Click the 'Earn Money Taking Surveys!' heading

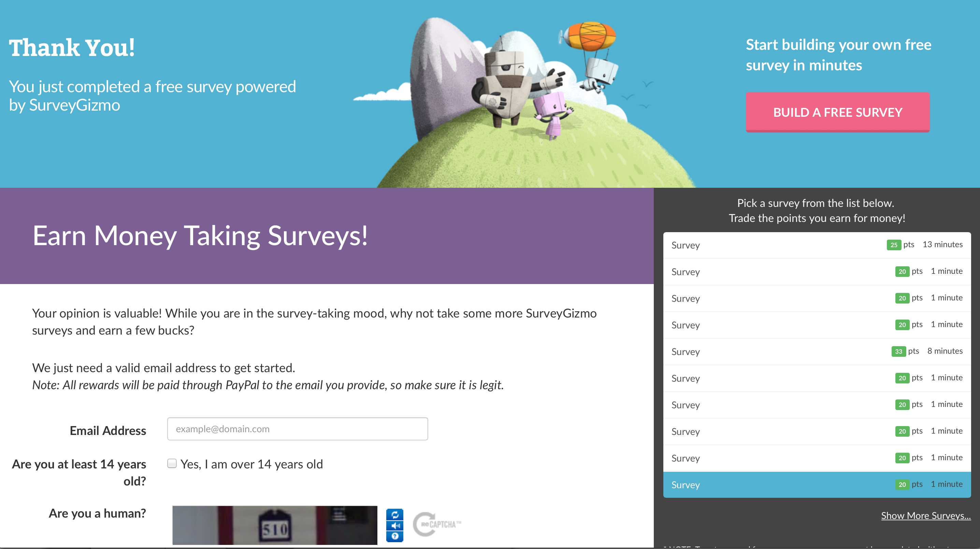coord(200,236)
